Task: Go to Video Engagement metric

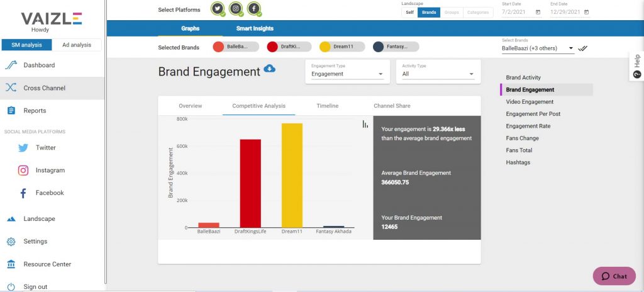Action: click(x=530, y=101)
